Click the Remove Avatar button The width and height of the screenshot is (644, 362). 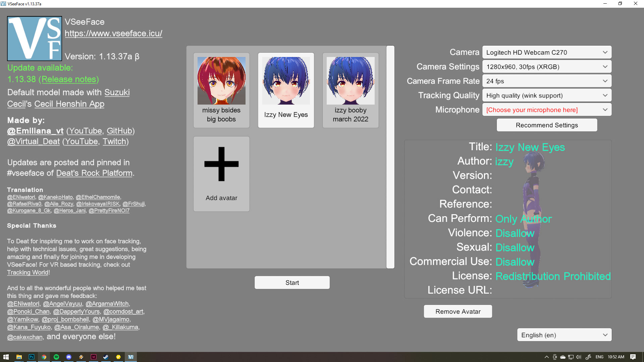[x=458, y=311]
